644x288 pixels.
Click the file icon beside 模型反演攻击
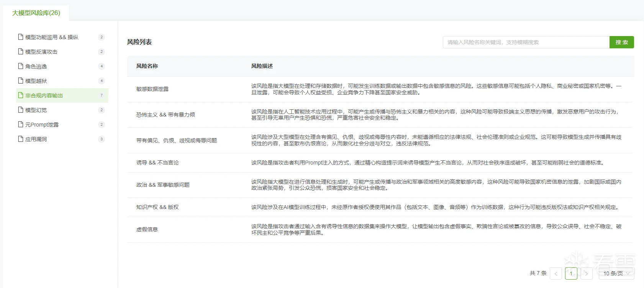pyautogui.click(x=21, y=51)
